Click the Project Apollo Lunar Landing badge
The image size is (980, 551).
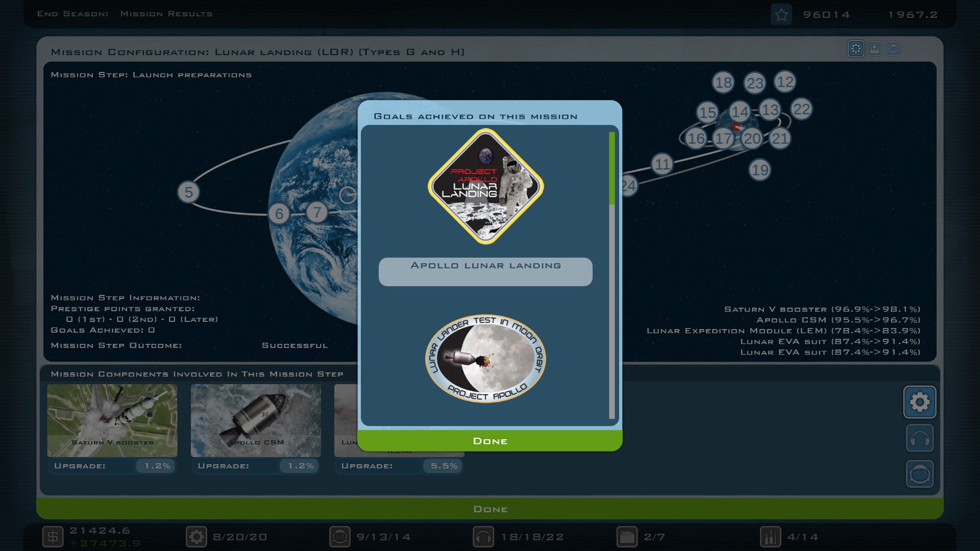coord(486,186)
